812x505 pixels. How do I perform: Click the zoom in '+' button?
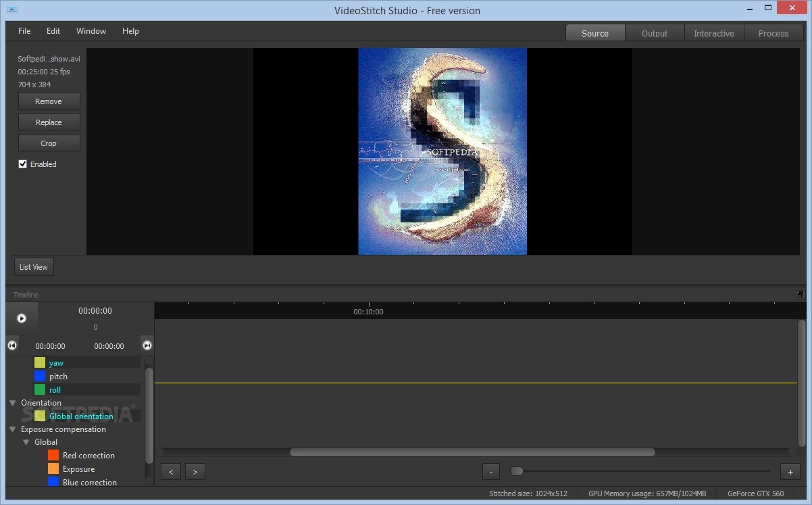[790, 472]
